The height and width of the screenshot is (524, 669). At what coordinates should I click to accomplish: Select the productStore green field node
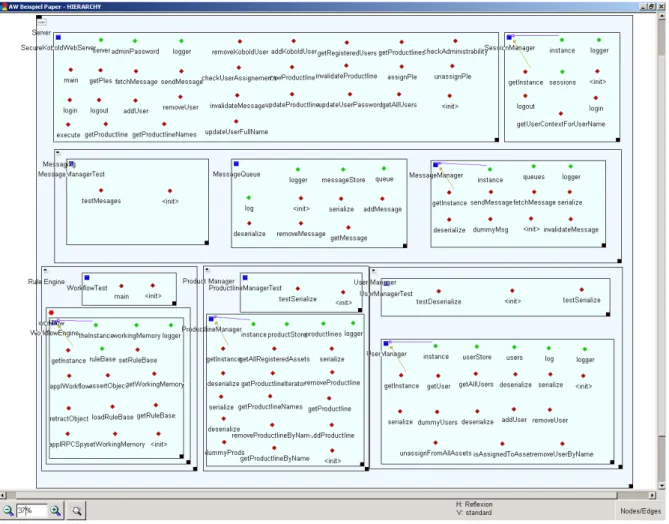point(287,324)
